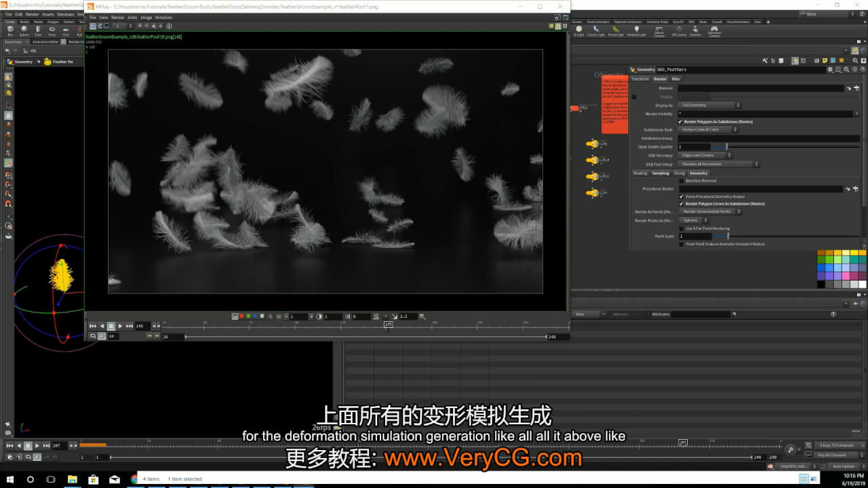Open the MPlay File menu
The width and height of the screenshot is (868, 488).
[x=93, y=17]
